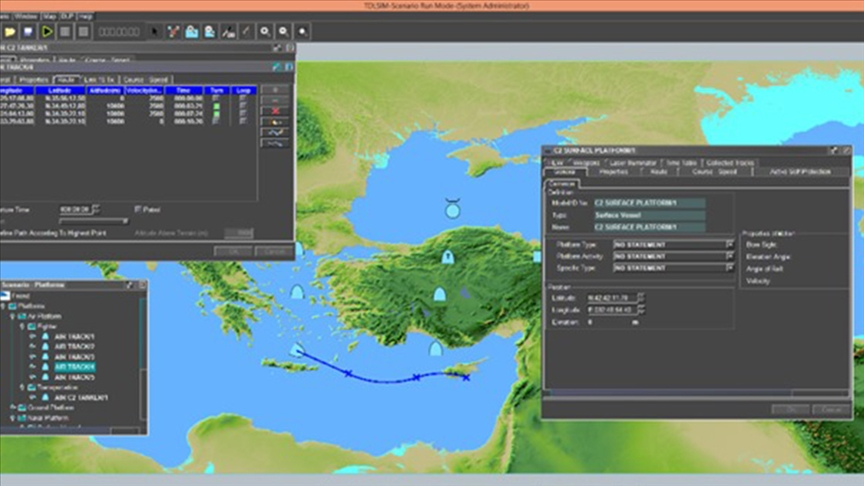Switch to Laser Illuminator tab
The image size is (864, 486).
coord(632,162)
